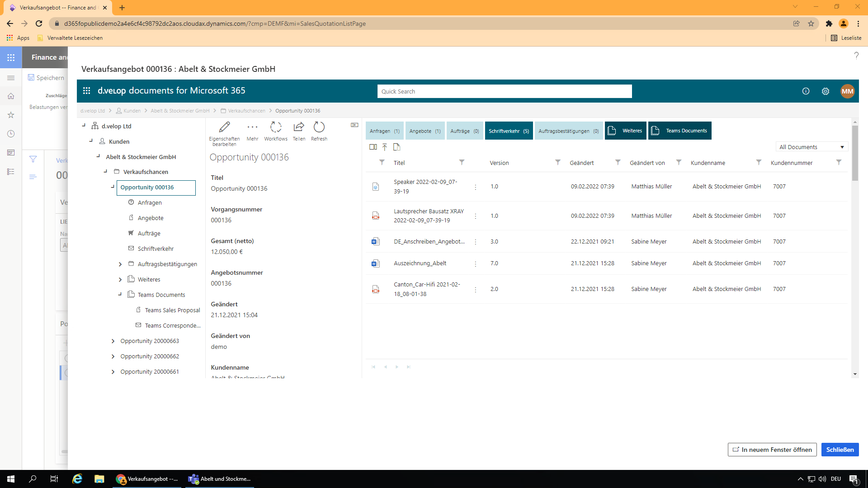Filter the Version column

point(558,162)
